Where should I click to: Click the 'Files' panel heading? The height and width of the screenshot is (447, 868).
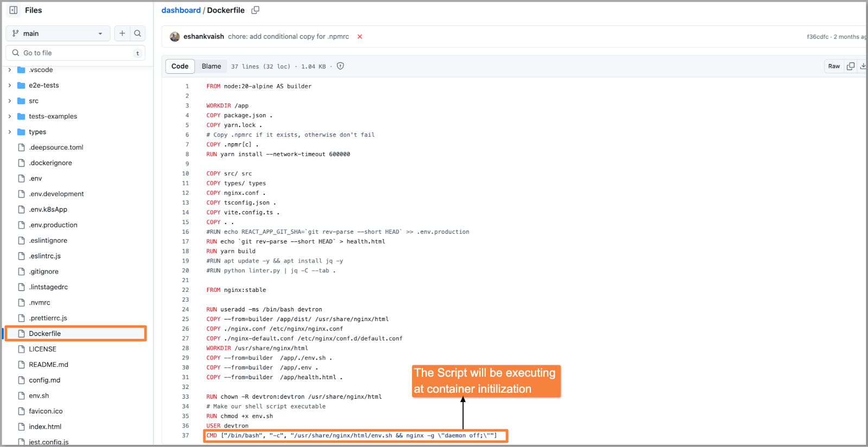33,10
